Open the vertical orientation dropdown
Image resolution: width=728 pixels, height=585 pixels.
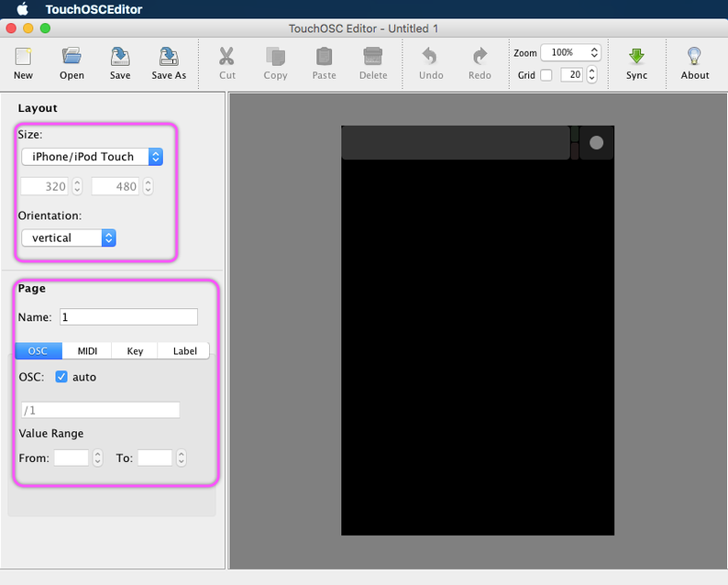(x=69, y=237)
